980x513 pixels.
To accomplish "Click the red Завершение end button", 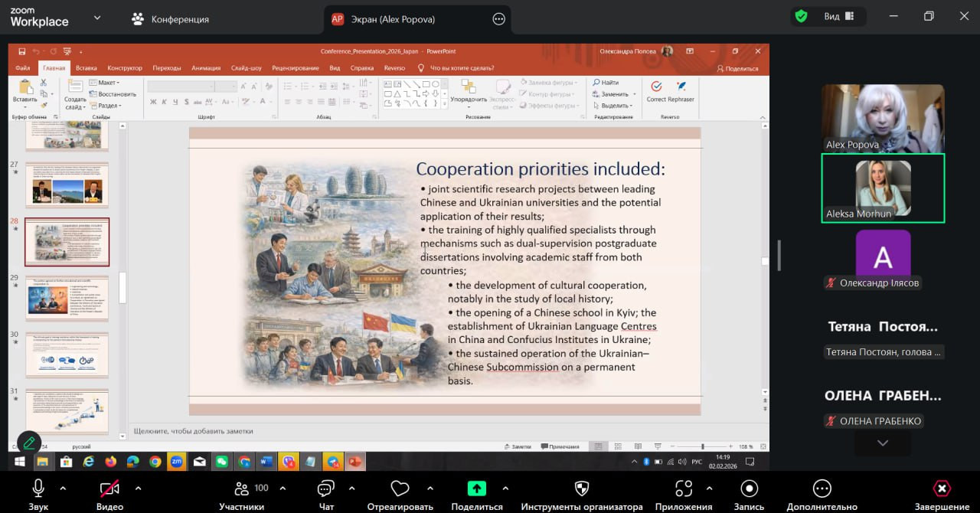I will 942,488.
